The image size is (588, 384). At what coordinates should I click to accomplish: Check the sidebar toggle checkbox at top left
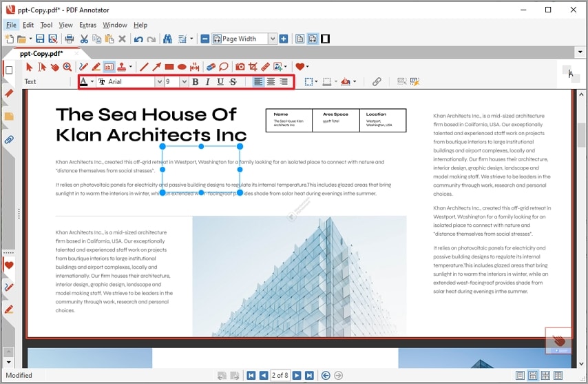(x=9, y=70)
